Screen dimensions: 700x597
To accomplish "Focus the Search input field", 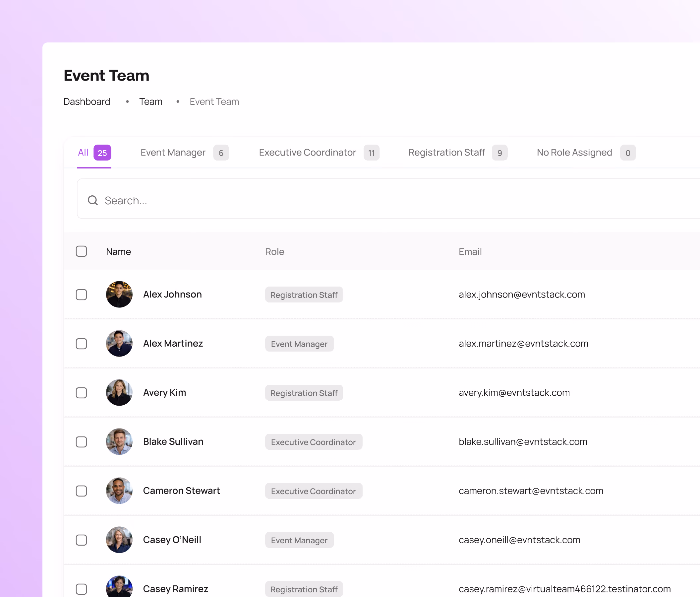I will click(x=388, y=199).
